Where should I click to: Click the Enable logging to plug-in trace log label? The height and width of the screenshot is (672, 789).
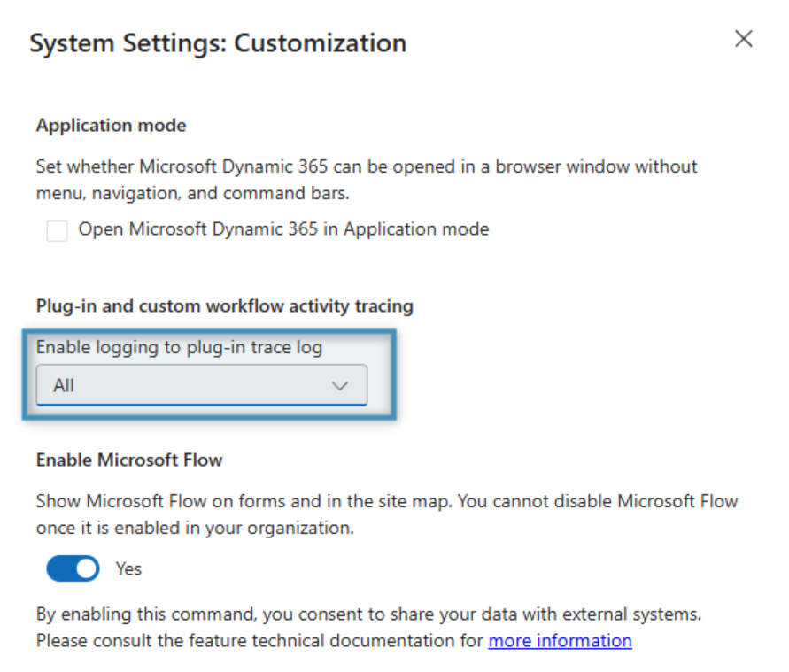pyautogui.click(x=179, y=347)
